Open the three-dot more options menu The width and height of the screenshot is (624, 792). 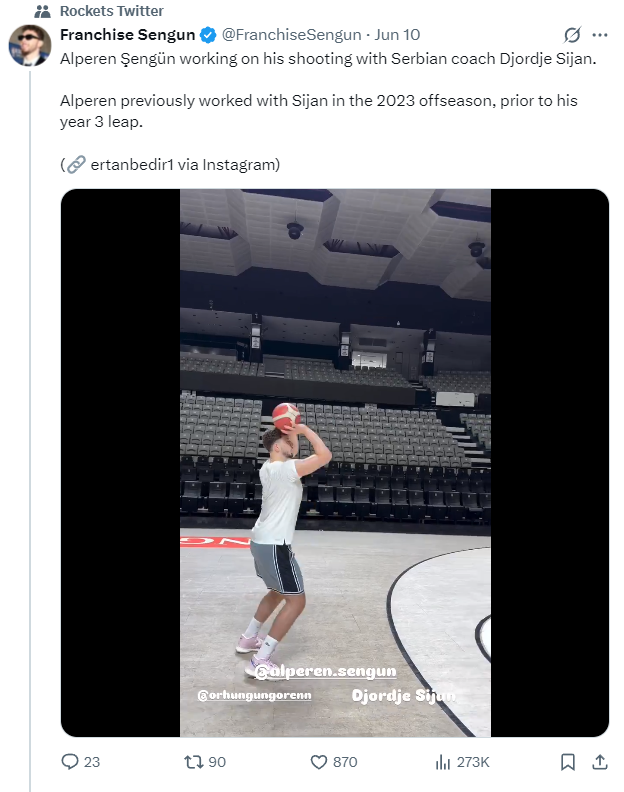point(600,35)
